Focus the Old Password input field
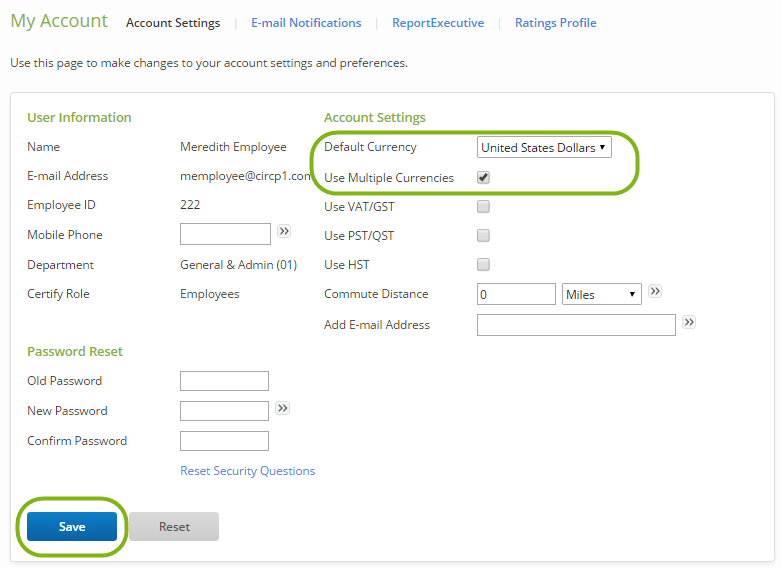 click(x=224, y=381)
